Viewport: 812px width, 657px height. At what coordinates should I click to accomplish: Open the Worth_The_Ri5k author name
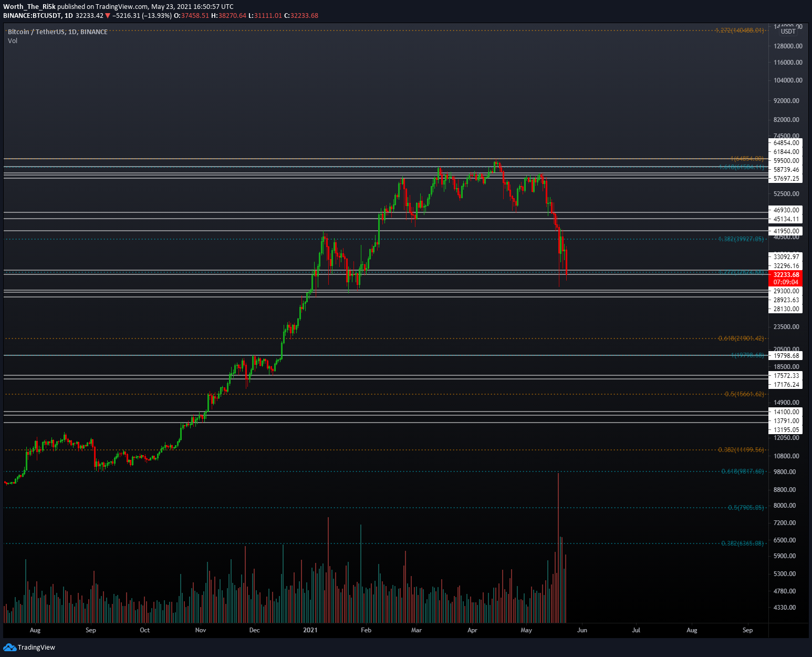(x=29, y=7)
